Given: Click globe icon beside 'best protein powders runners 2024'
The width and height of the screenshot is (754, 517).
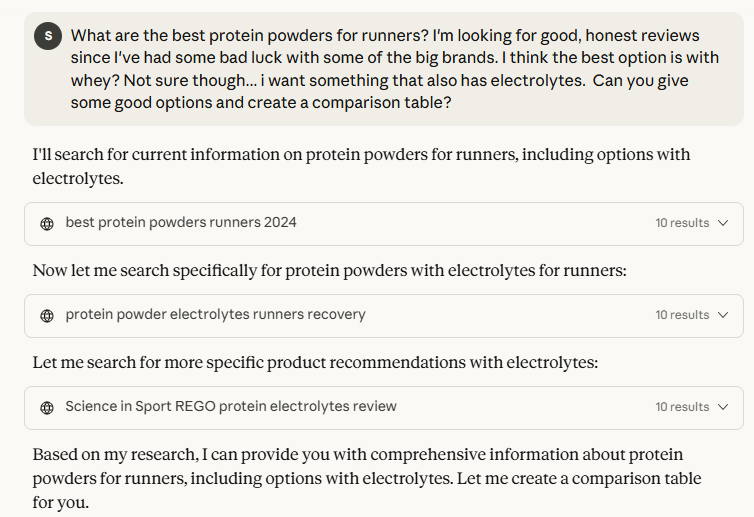Looking at the screenshot, I should tap(47, 223).
